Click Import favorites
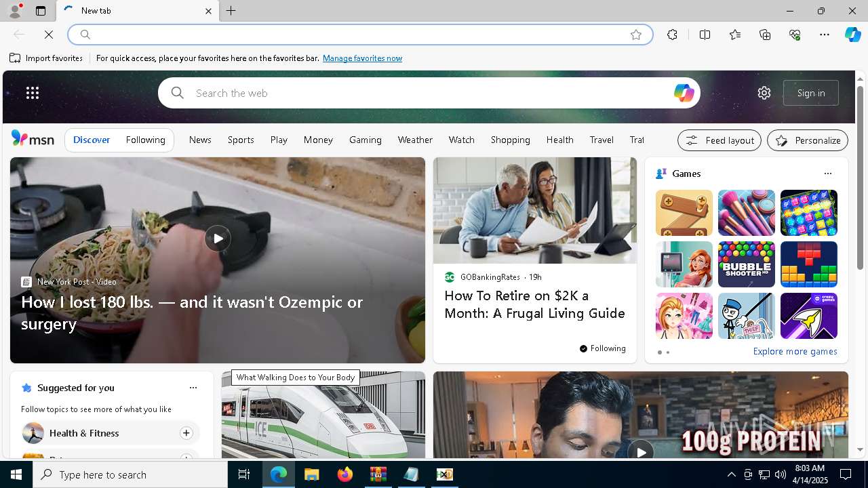 pos(46,58)
